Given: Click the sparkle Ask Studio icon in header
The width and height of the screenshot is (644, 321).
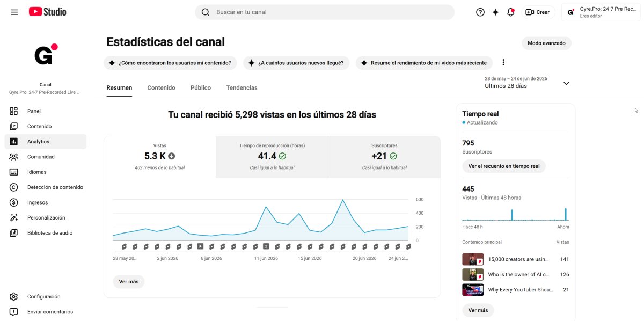Looking at the screenshot, I should [x=495, y=12].
